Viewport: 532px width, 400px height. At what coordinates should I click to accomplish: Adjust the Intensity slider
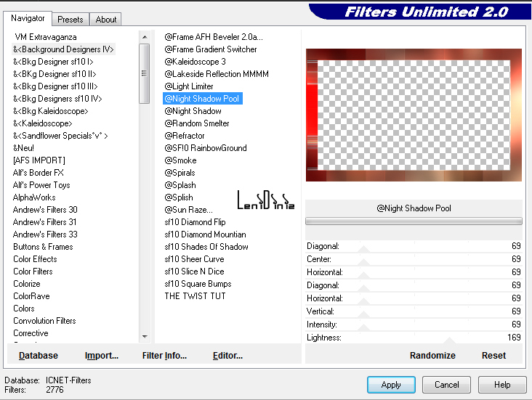365,325
